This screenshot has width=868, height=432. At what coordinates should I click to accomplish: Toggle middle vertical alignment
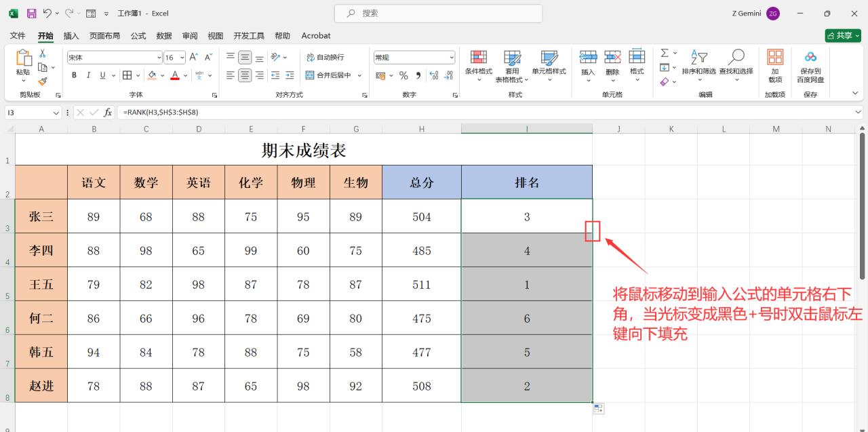[245, 58]
